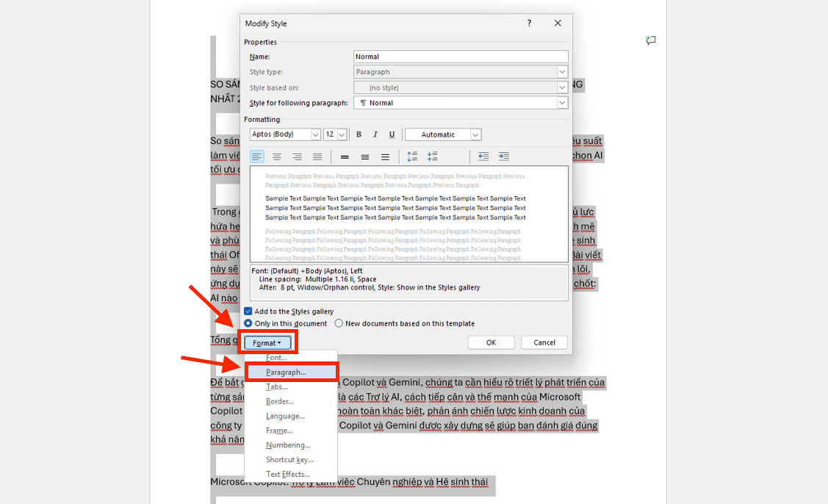Apply italic formatting
The height and width of the screenshot is (504, 828).
pyautogui.click(x=375, y=134)
